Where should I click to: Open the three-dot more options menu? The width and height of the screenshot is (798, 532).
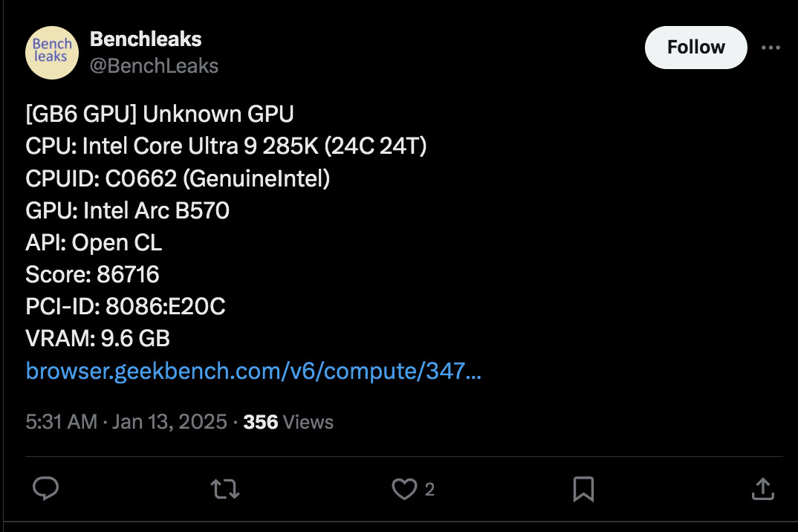pos(771,48)
